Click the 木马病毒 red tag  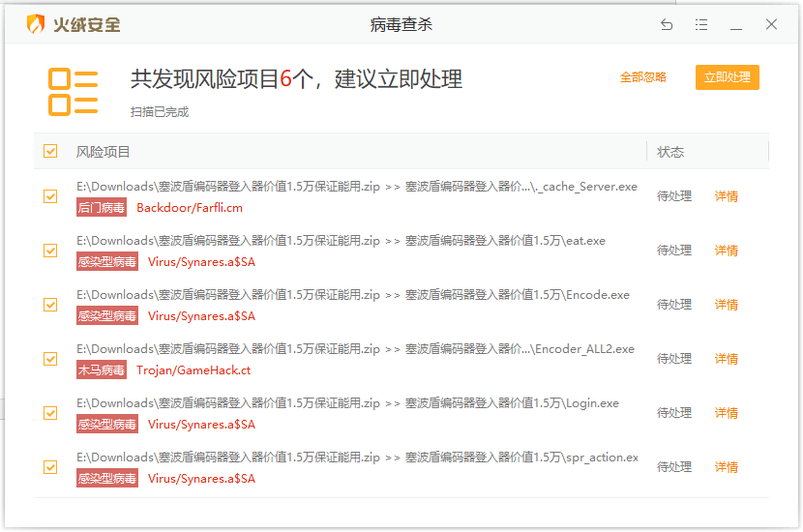click(x=102, y=370)
